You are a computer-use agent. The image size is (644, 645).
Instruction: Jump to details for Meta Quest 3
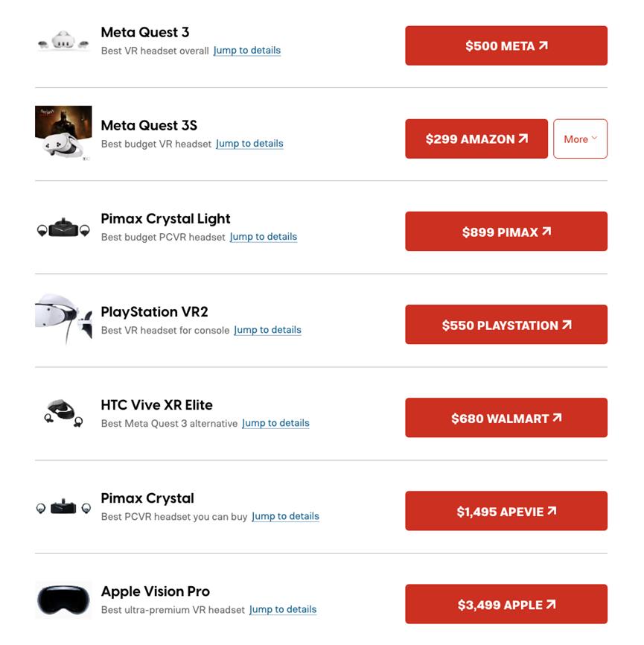pyautogui.click(x=246, y=51)
